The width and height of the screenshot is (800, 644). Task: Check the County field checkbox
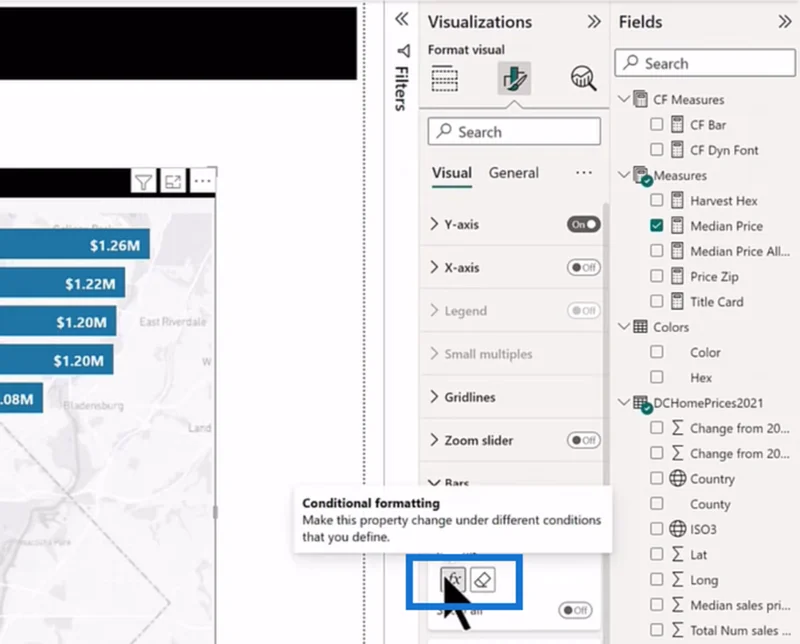coord(657,504)
